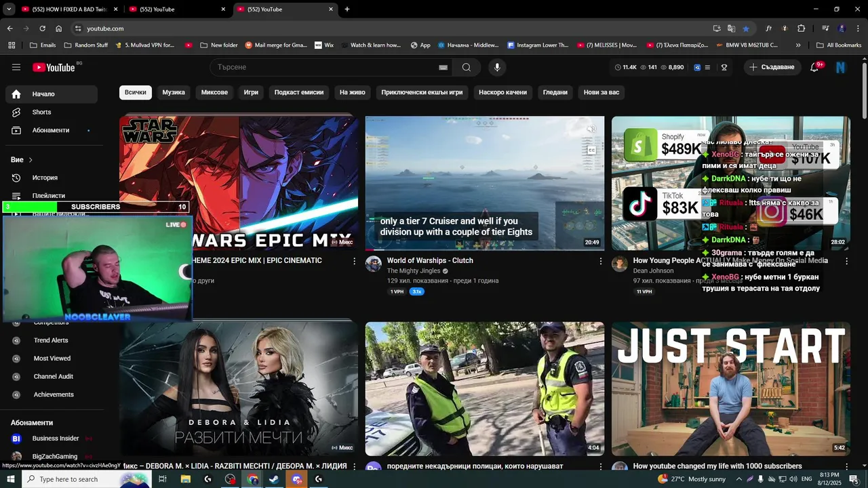Open 'История' in sidebar

click(x=52, y=178)
